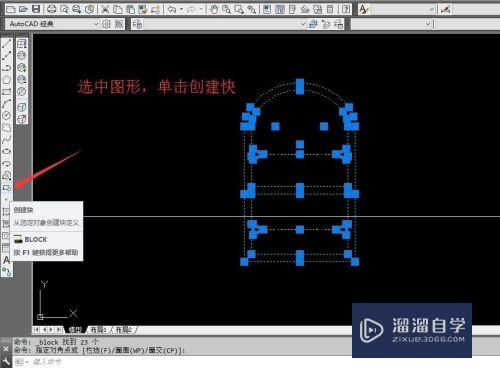This screenshot has width=500, height=368.
Task: Jump to last layout tab arrow
Action: [59, 330]
